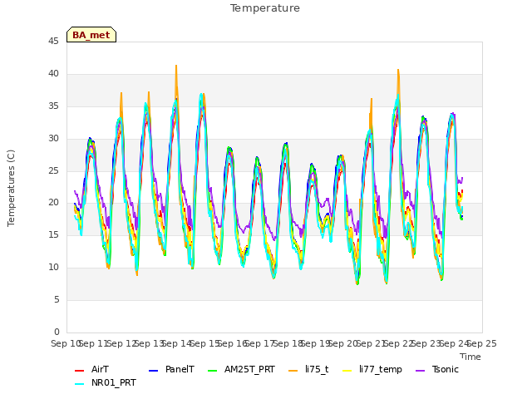Click the 25 y-axis tick label
The width and height of the screenshot is (532, 399).
point(53,170)
